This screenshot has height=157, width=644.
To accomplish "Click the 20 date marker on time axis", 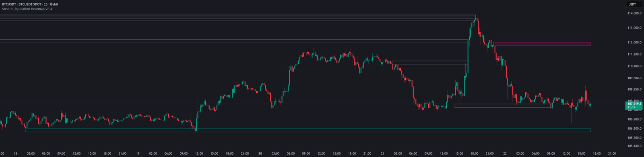I will click(260, 153).
